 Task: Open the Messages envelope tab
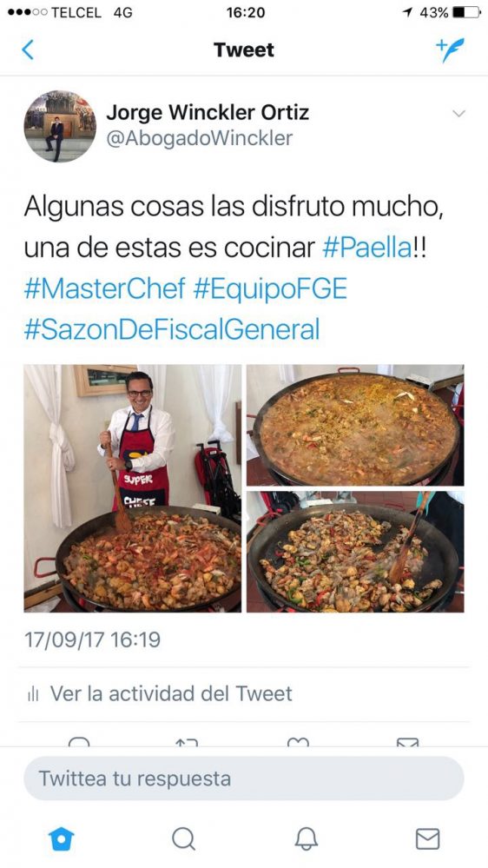428,838
